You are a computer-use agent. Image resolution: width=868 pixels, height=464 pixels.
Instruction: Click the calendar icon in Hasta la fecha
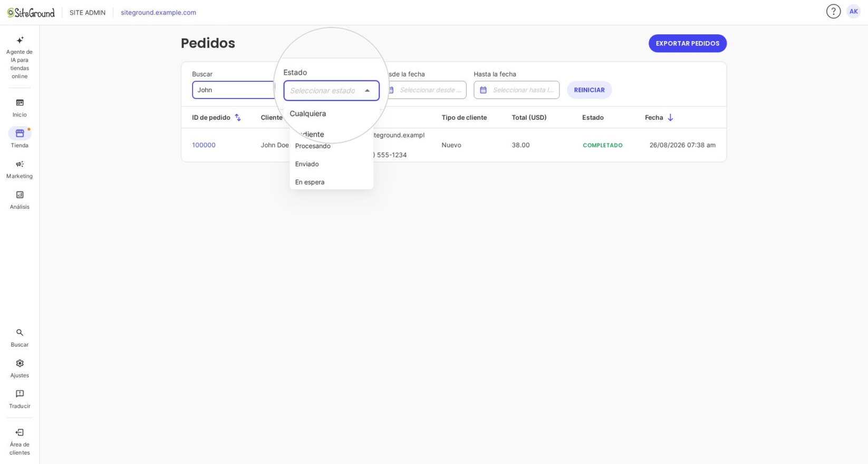(x=483, y=90)
